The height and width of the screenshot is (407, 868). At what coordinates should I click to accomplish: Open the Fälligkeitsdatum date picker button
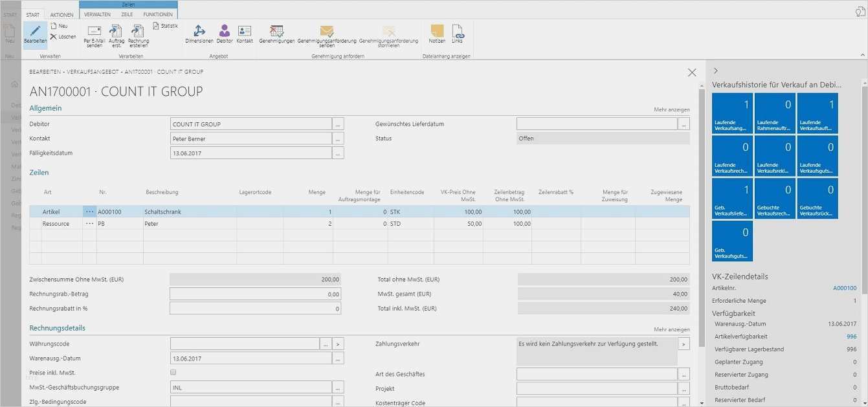338,153
